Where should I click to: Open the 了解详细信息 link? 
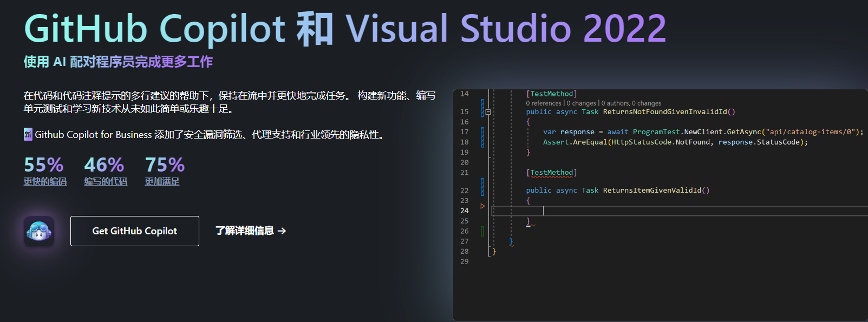pos(251,231)
